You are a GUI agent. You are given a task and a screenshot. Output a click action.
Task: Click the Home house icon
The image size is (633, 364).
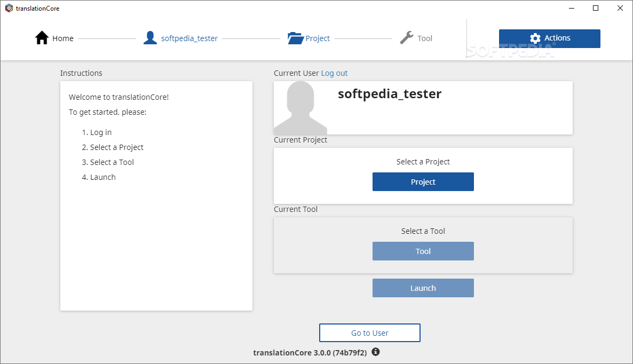pos(42,38)
